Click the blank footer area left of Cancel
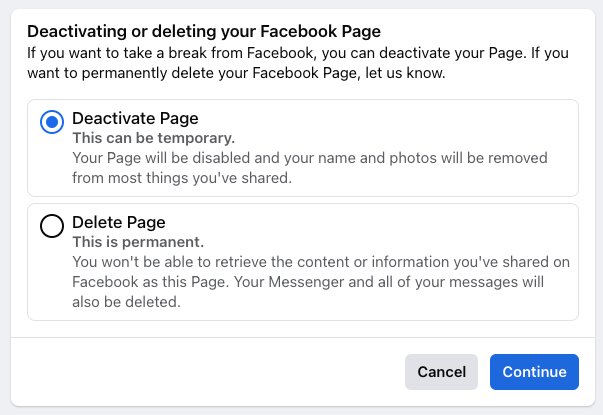603x415 pixels. point(200,372)
